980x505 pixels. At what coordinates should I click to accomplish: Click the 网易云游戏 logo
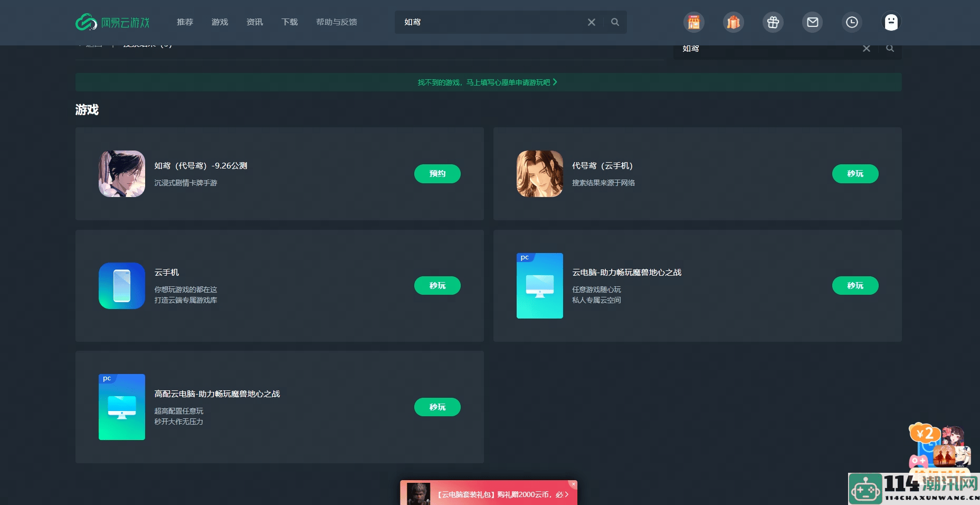pyautogui.click(x=112, y=22)
